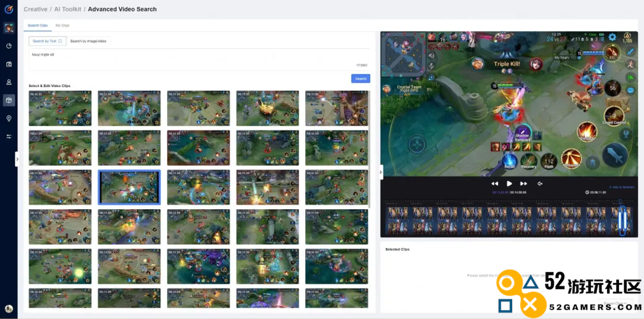Viewport: 644px width, 319px height.
Task: Rewind the preview video
Action: 494,184
